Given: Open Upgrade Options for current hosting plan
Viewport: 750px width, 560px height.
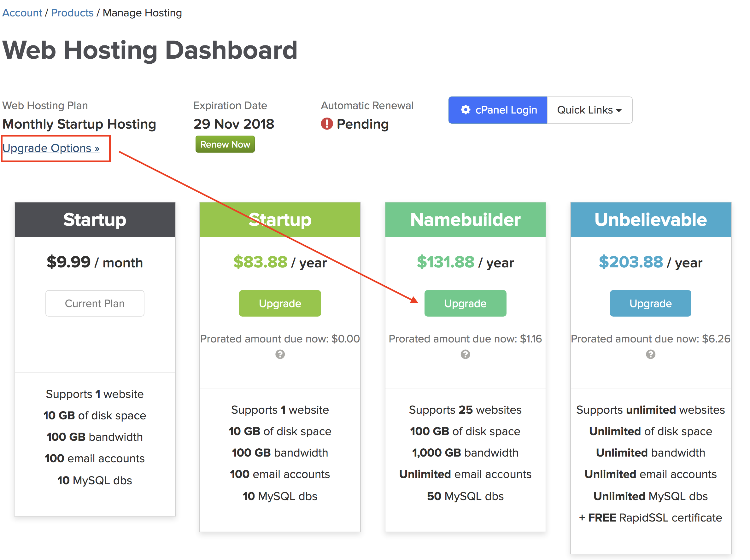Looking at the screenshot, I should (51, 148).
